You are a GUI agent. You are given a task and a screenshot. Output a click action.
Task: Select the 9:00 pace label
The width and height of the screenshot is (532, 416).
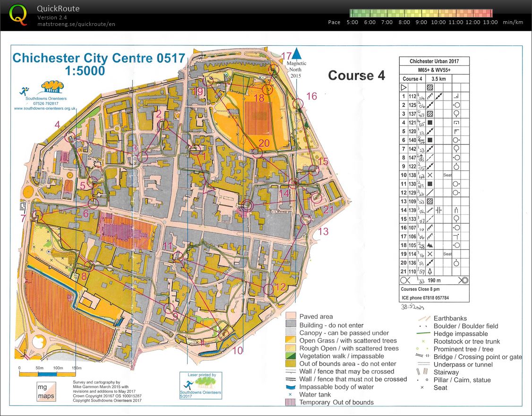[x=421, y=22]
